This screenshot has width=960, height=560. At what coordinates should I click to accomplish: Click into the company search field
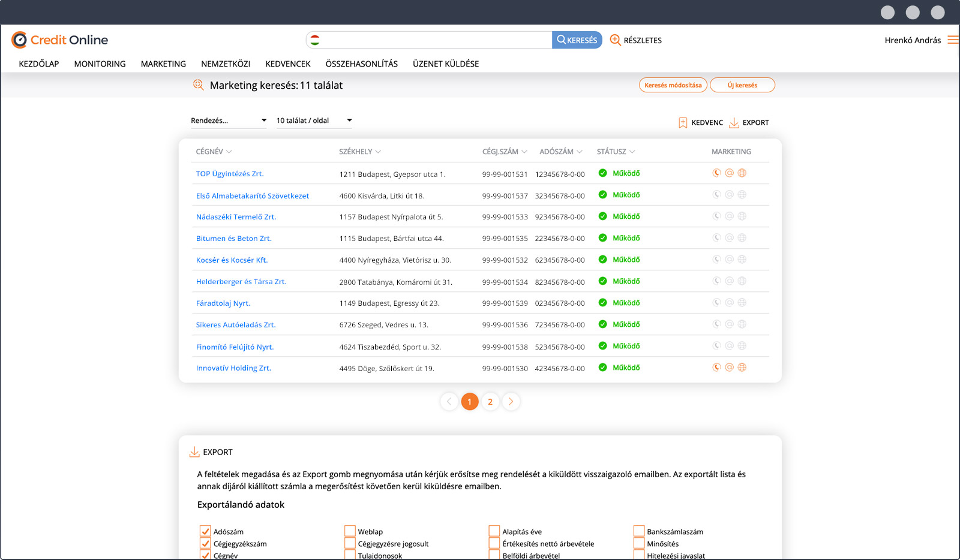[x=435, y=40]
